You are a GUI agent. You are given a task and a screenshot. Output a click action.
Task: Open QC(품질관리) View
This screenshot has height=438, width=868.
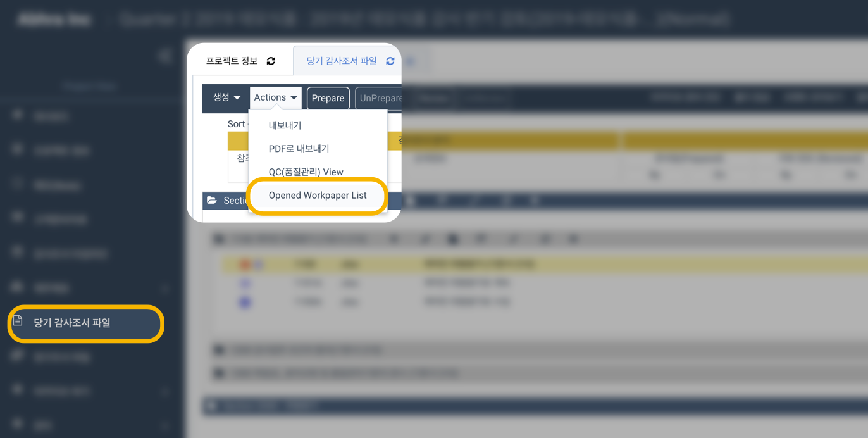306,172
